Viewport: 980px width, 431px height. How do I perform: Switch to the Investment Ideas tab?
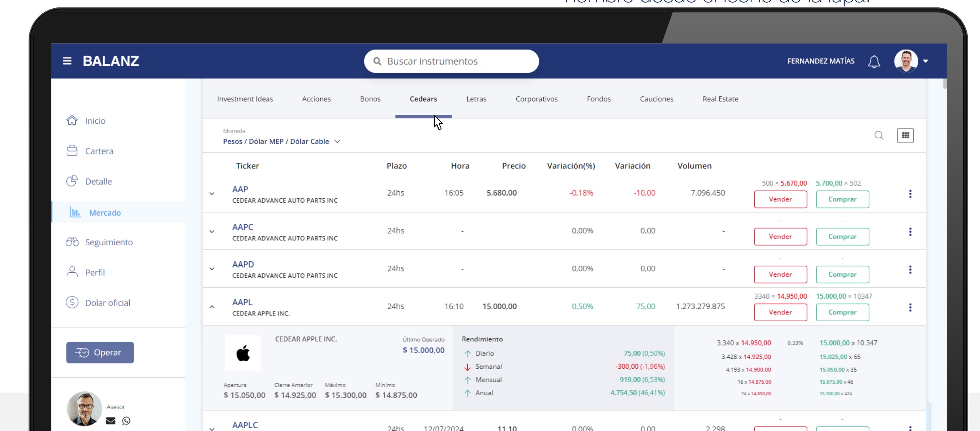tap(245, 99)
